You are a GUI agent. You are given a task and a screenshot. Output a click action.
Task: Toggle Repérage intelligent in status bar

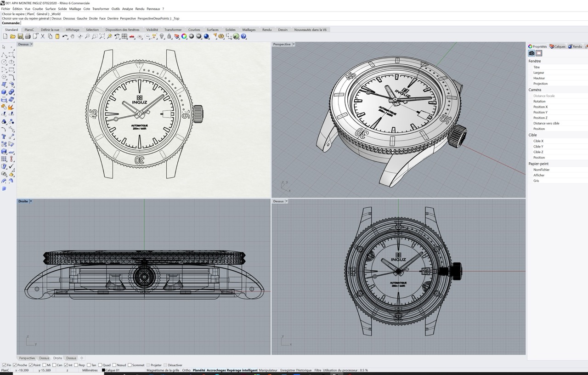[242, 370]
